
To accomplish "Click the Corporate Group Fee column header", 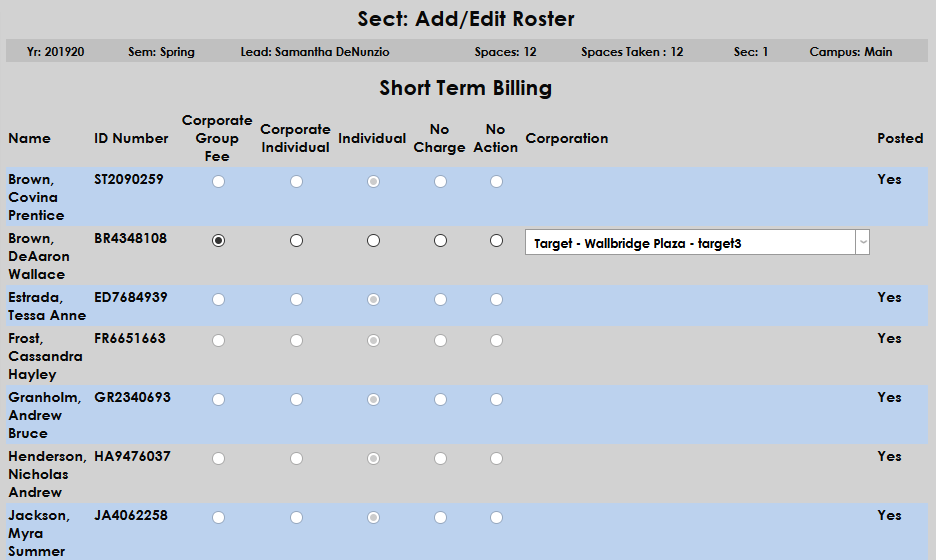I will tap(217, 138).
